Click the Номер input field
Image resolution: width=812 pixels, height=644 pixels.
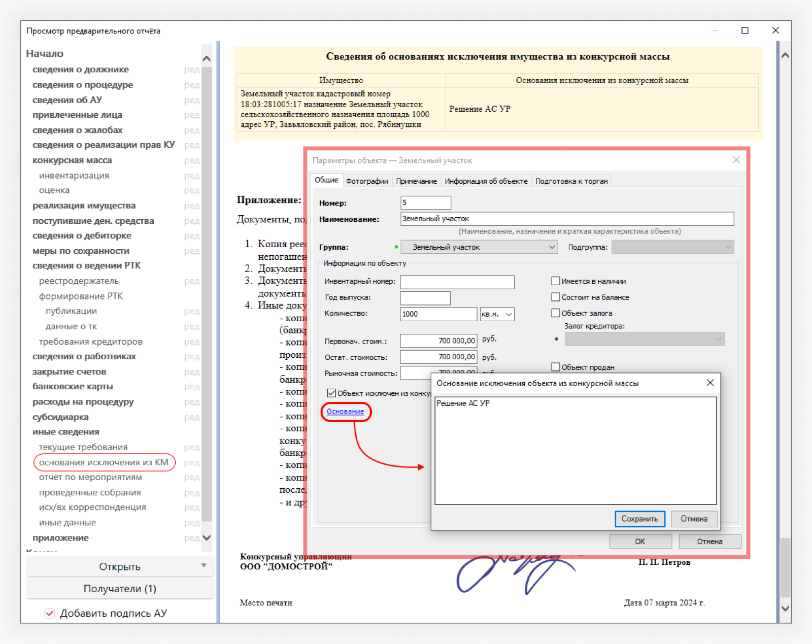tap(426, 202)
